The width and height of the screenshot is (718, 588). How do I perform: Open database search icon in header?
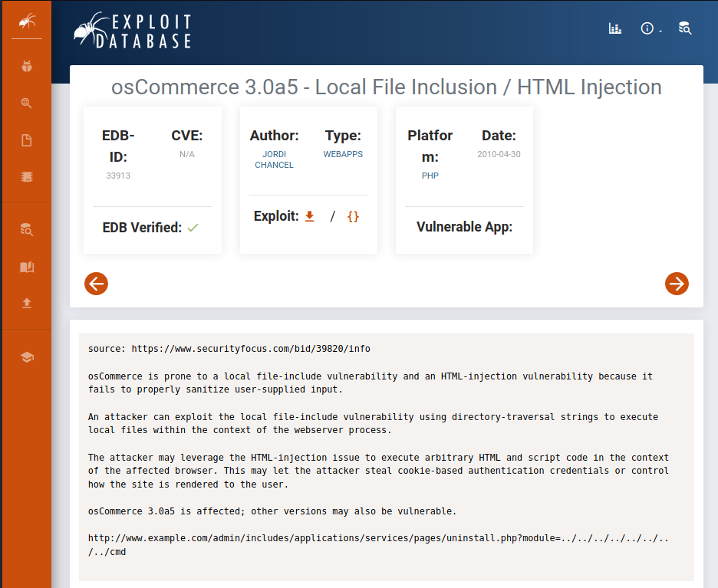coord(685,28)
